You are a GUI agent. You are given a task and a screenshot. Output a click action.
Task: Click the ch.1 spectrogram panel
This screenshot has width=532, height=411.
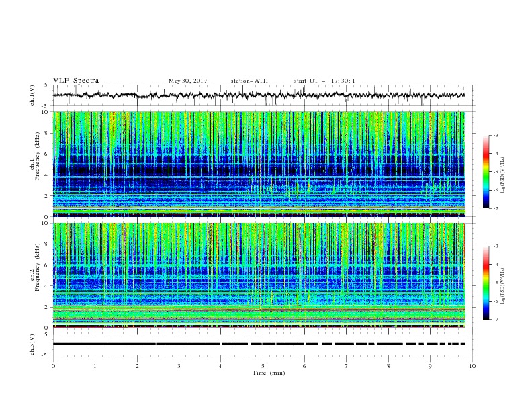pyautogui.click(x=259, y=164)
